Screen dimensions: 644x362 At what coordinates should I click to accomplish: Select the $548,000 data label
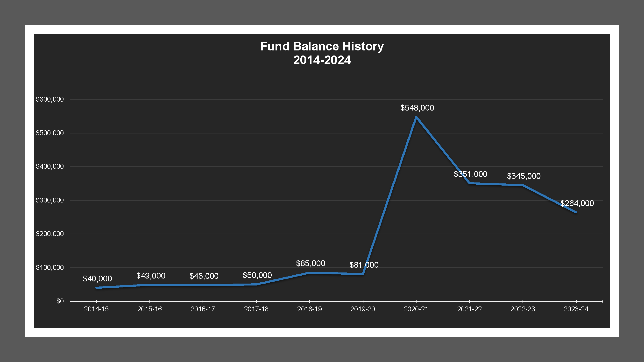pyautogui.click(x=417, y=108)
